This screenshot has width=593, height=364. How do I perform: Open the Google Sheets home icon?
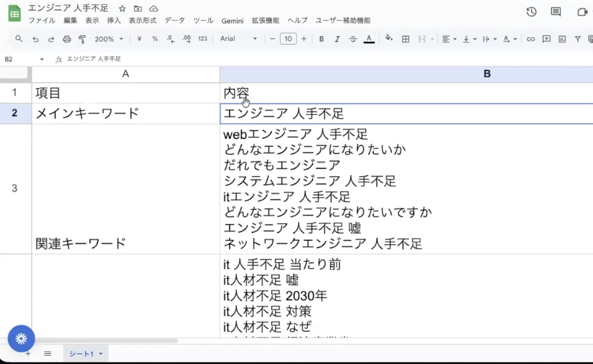pyautogui.click(x=14, y=13)
